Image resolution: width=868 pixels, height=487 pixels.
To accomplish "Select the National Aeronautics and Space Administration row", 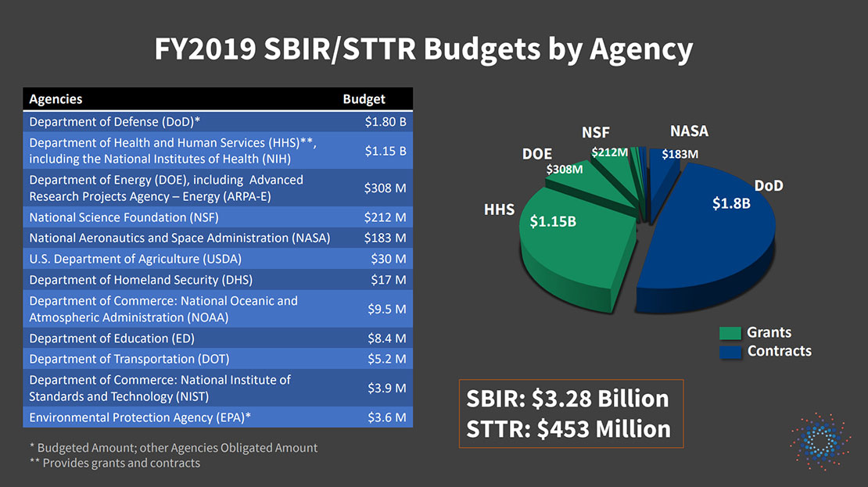I will tap(217, 238).
